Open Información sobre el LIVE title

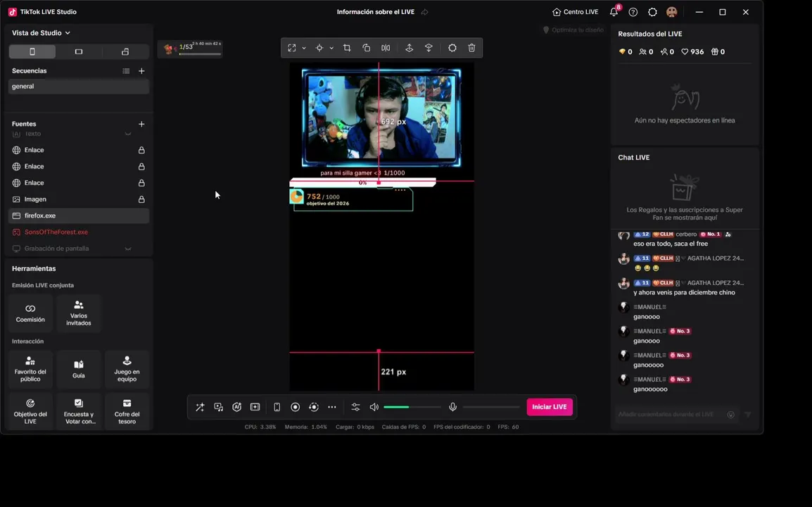[376, 12]
